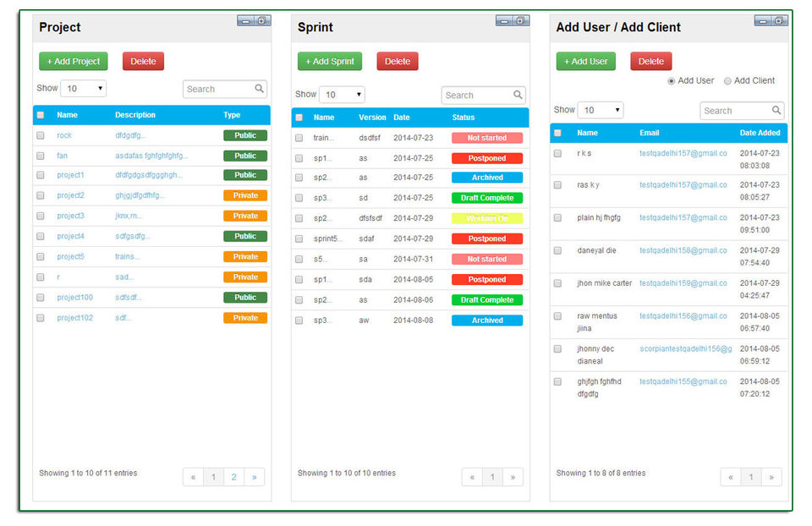
Task: Click the search magnifier icon in Sprint panel
Action: point(518,95)
